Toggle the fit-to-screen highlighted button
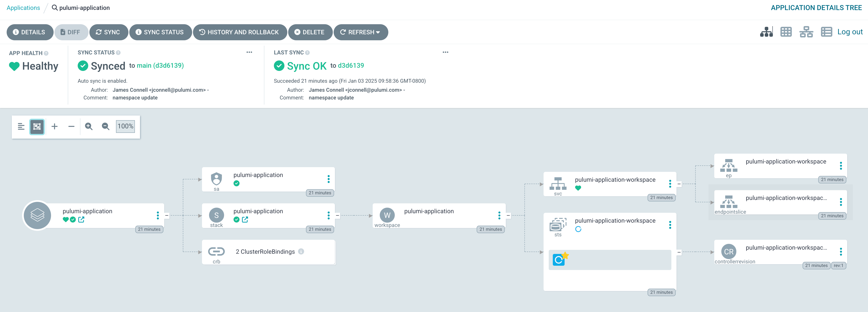The image size is (868, 312). click(37, 127)
